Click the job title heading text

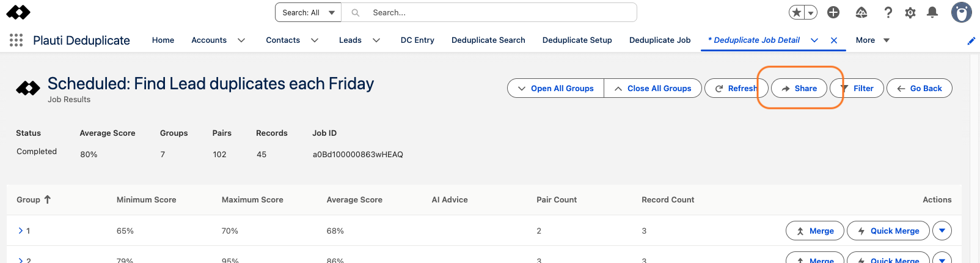click(x=211, y=83)
